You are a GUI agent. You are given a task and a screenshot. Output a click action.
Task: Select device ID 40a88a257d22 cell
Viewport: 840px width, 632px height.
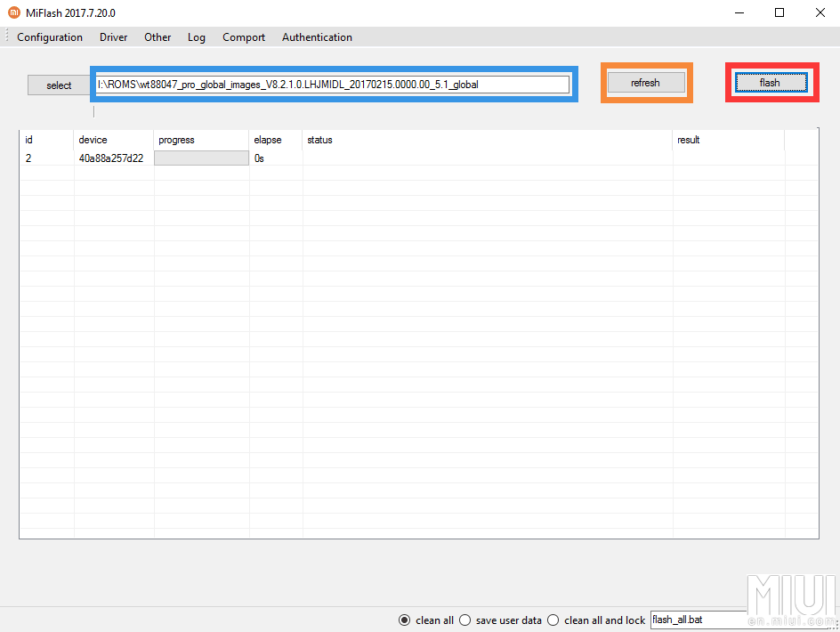[x=111, y=158]
